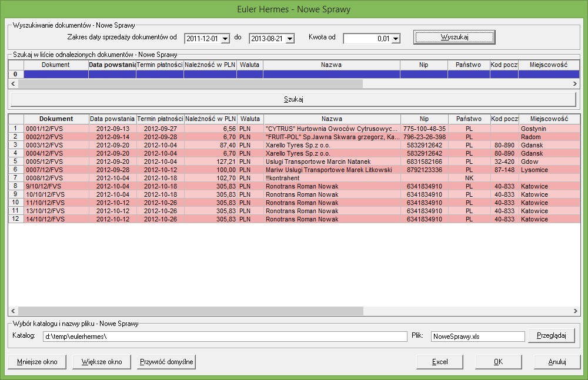Click Miejscowość cell Lysomice

tap(549, 170)
